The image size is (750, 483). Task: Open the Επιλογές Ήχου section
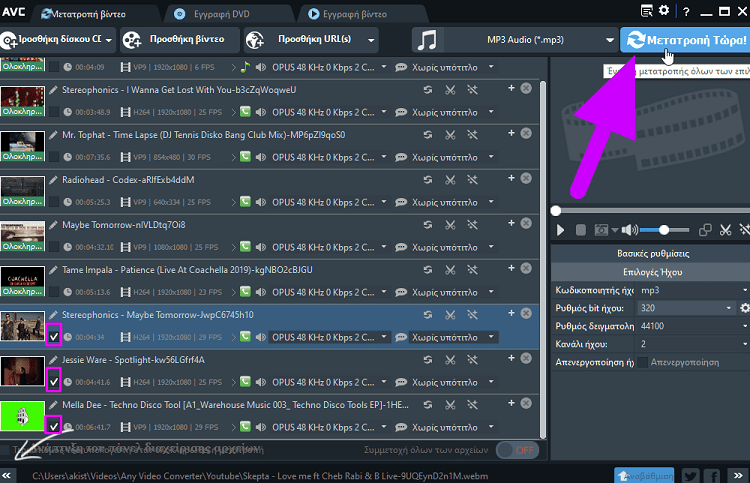pyautogui.click(x=651, y=272)
